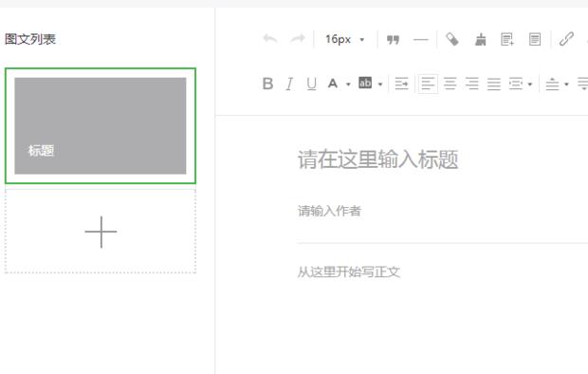588x374 pixels.
Task: Center align text
Action: point(450,84)
